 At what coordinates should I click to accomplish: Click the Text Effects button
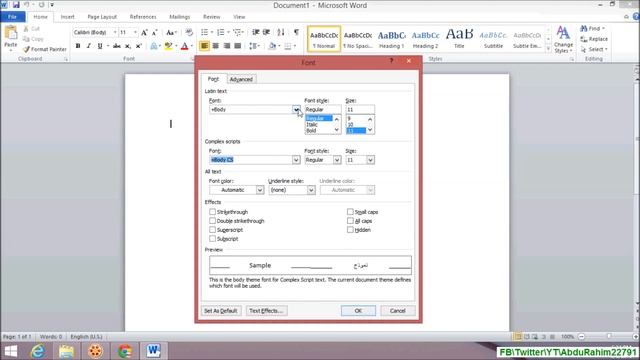tap(266, 311)
